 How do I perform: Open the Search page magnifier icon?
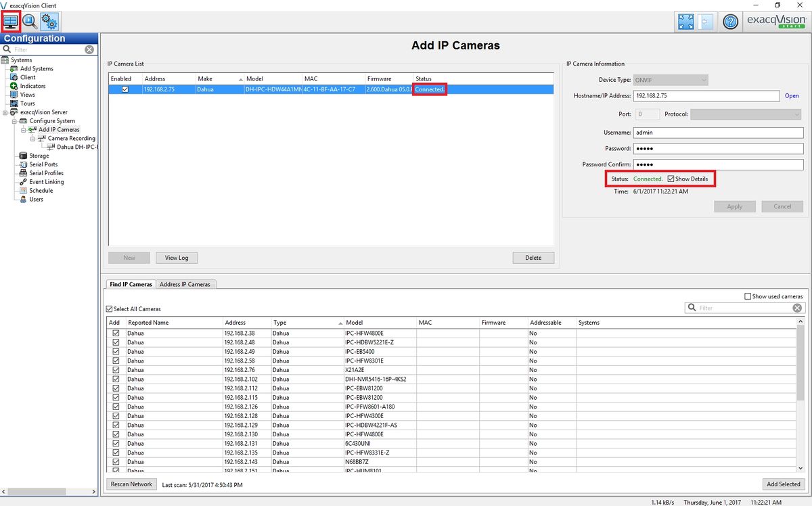[x=30, y=21]
